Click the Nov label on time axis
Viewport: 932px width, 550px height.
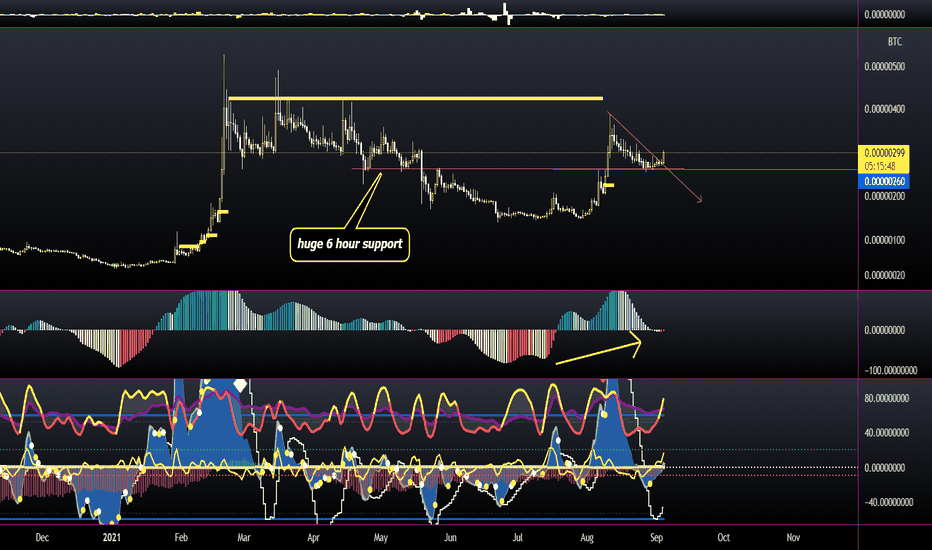(x=793, y=538)
